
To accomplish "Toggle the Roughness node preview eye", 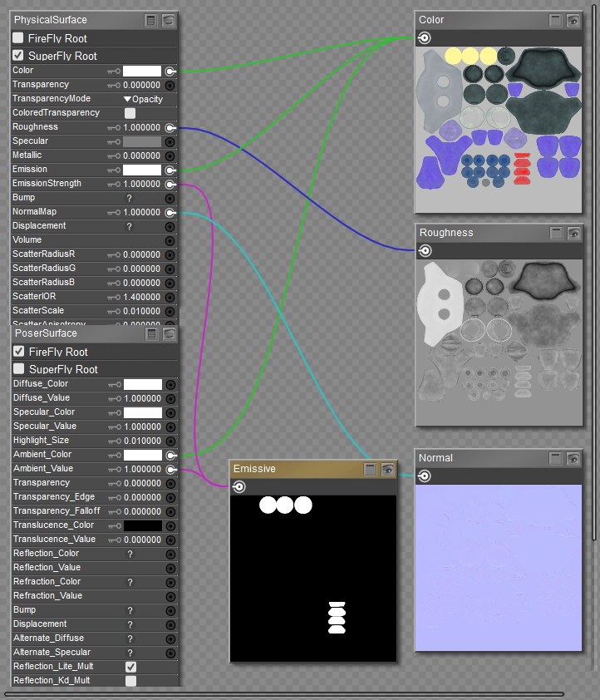I will coord(573,234).
